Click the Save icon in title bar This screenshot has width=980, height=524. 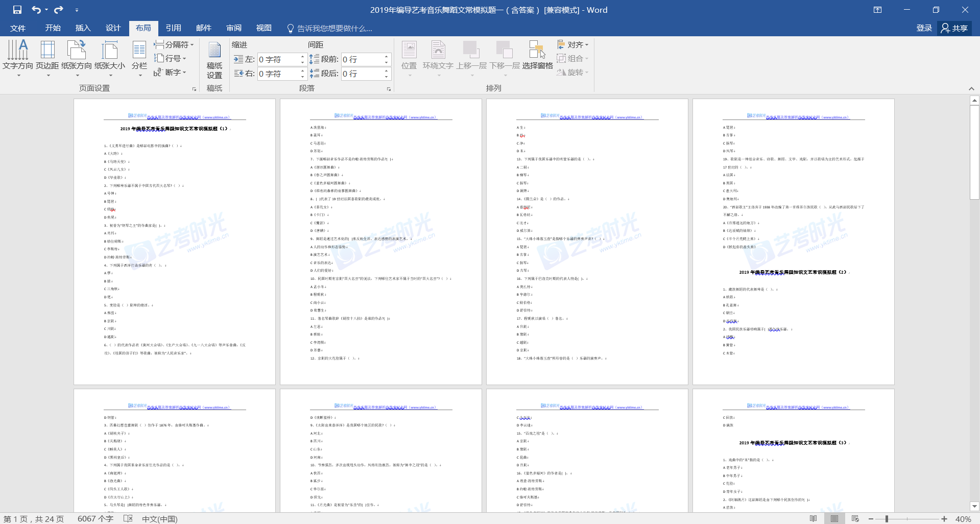(x=17, y=10)
